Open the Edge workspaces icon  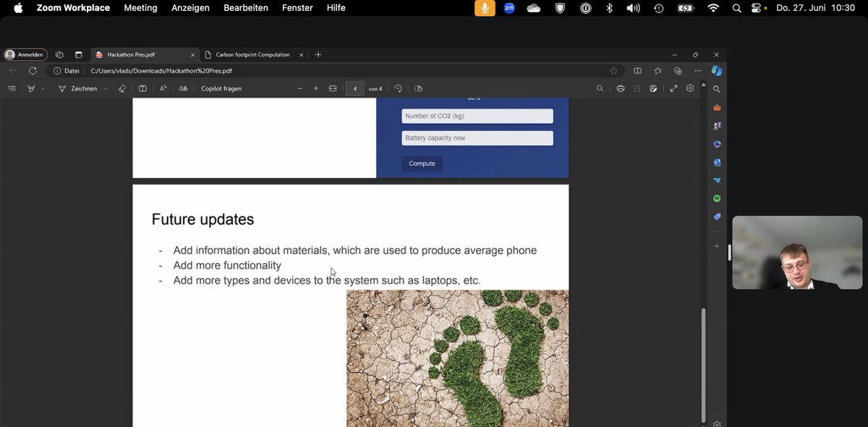(x=59, y=54)
